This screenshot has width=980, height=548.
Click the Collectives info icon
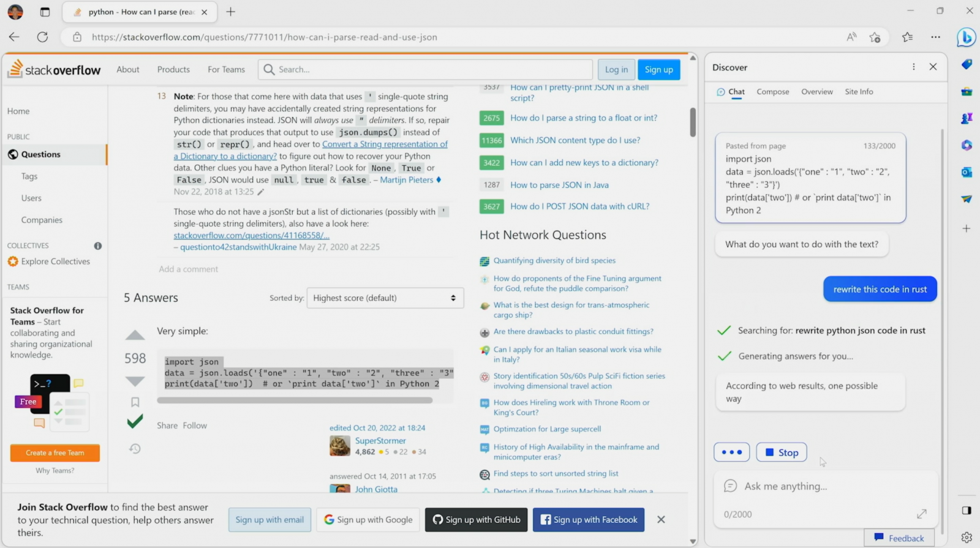pyautogui.click(x=98, y=246)
